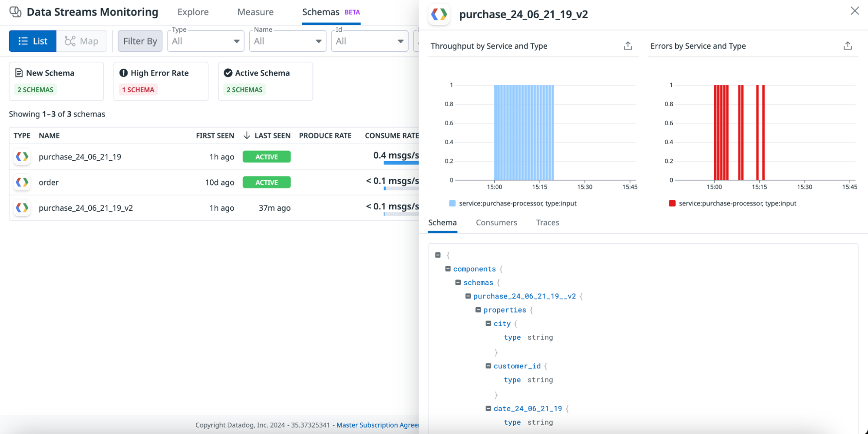Click the Filter By button
Image resolution: width=868 pixels, height=434 pixels.
click(140, 41)
